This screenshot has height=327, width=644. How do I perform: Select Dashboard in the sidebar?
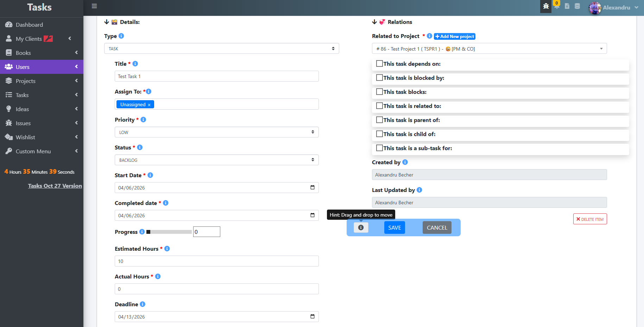pyautogui.click(x=29, y=25)
